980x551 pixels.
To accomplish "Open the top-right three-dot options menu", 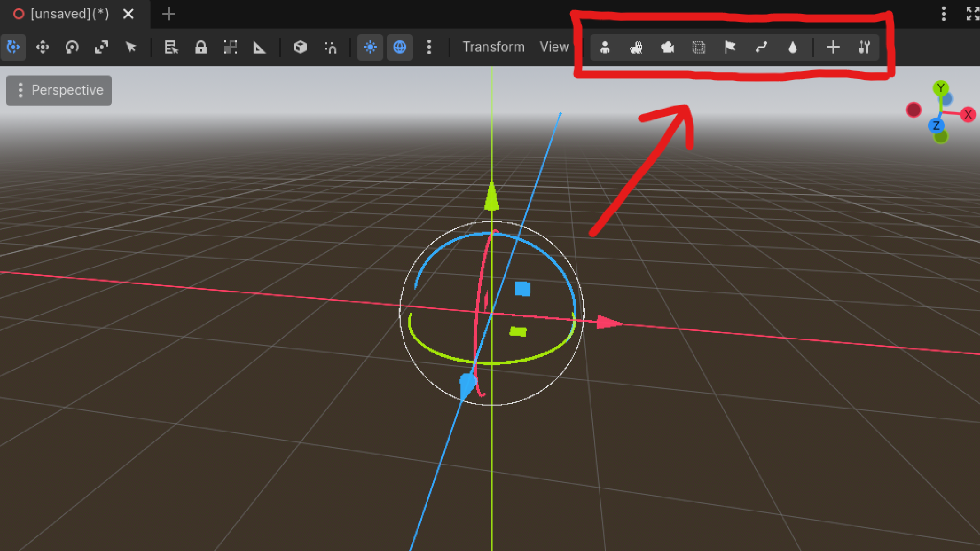I will click(x=944, y=14).
